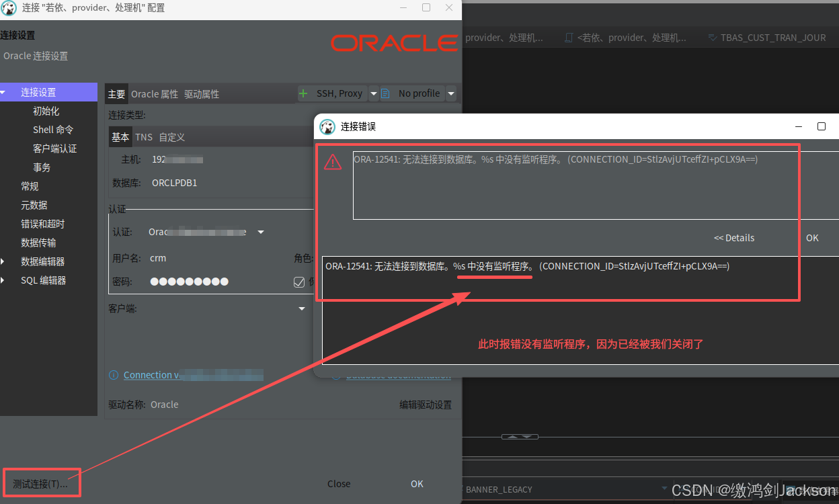Open the No profile dropdown arrow
This screenshot has width=839, height=504.
pyautogui.click(x=451, y=93)
